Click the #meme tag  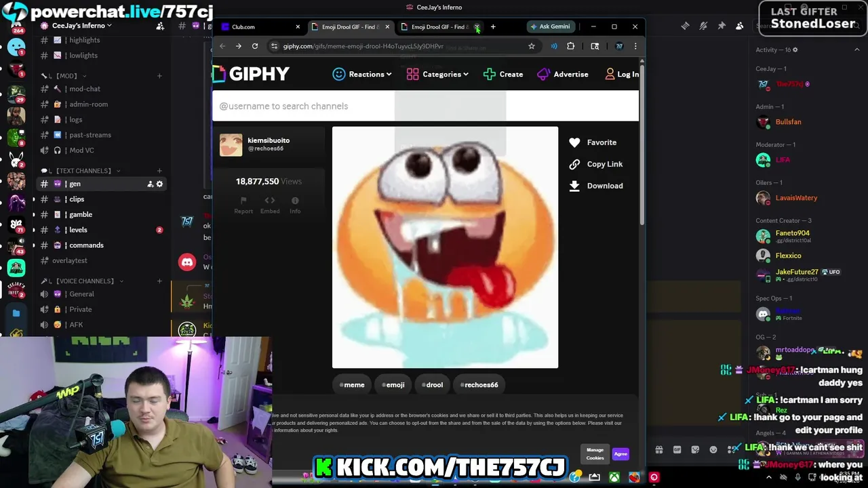[x=352, y=385]
